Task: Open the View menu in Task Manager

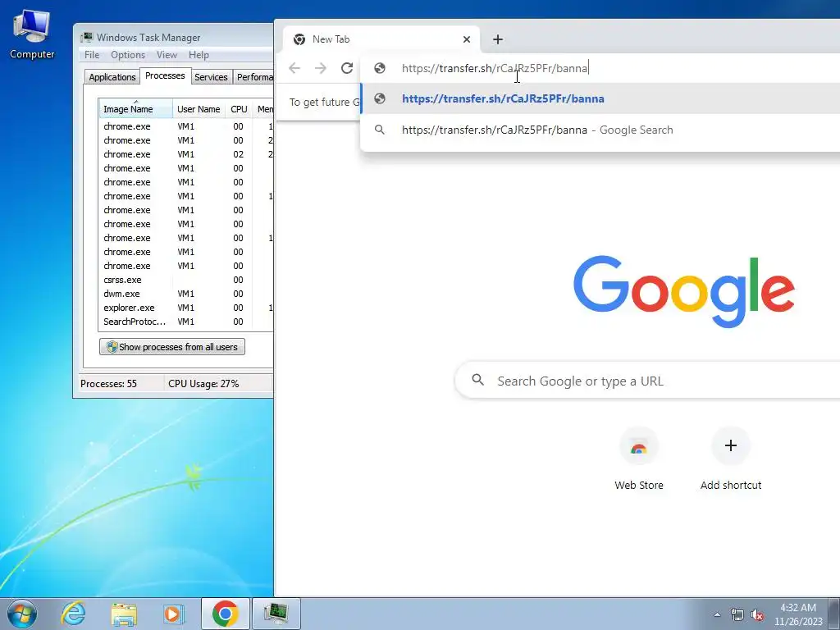Action: coord(167,55)
